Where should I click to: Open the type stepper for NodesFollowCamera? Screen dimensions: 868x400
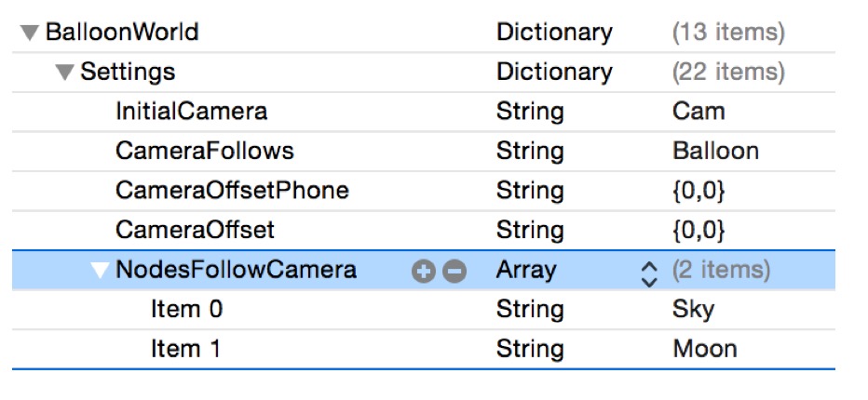(649, 272)
